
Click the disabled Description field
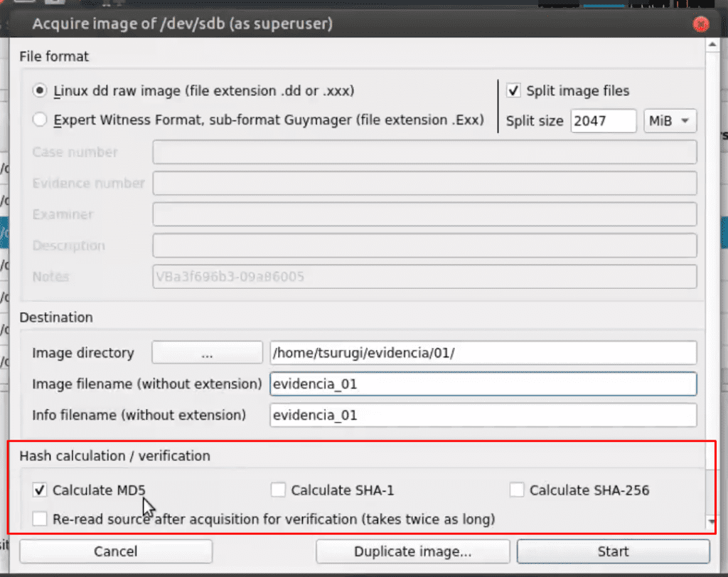click(x=424, y=245)
